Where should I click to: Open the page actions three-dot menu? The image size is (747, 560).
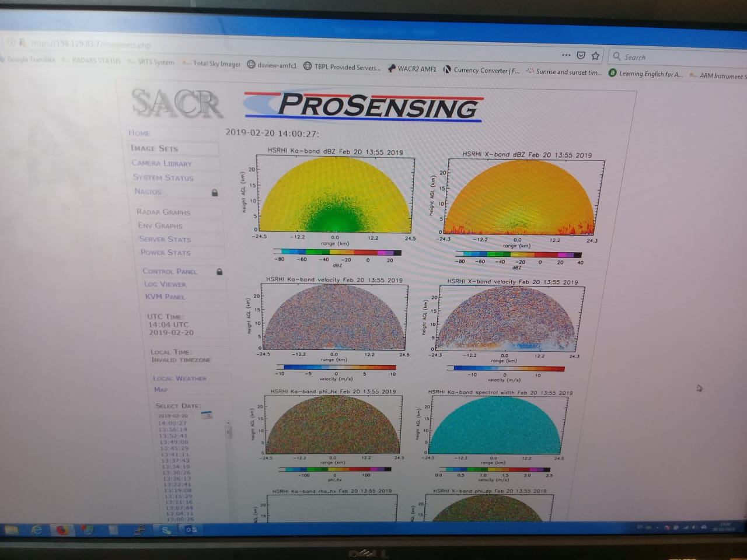point(566,55)
